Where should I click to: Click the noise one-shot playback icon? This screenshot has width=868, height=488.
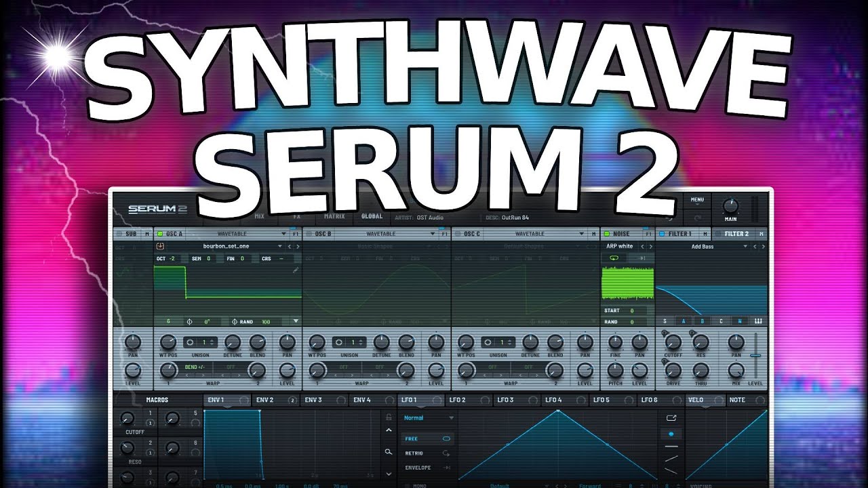coord(641,258)
